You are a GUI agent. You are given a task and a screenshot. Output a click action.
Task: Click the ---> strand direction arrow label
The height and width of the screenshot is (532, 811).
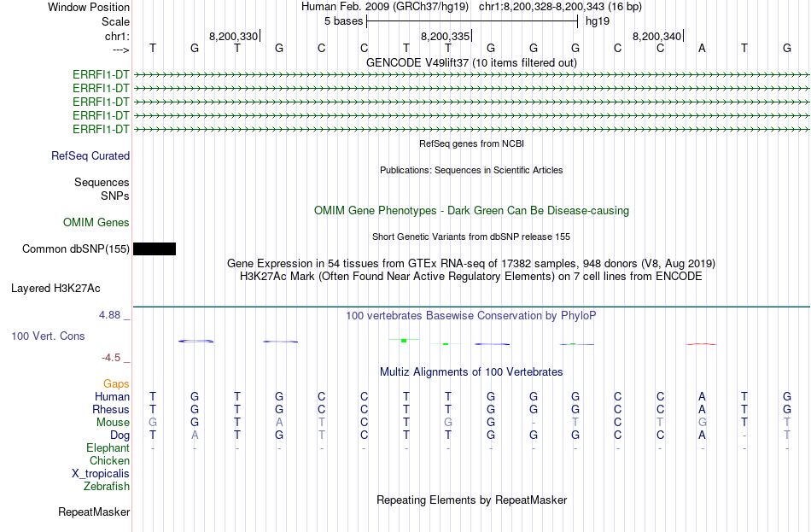click(x=121, y=50)
